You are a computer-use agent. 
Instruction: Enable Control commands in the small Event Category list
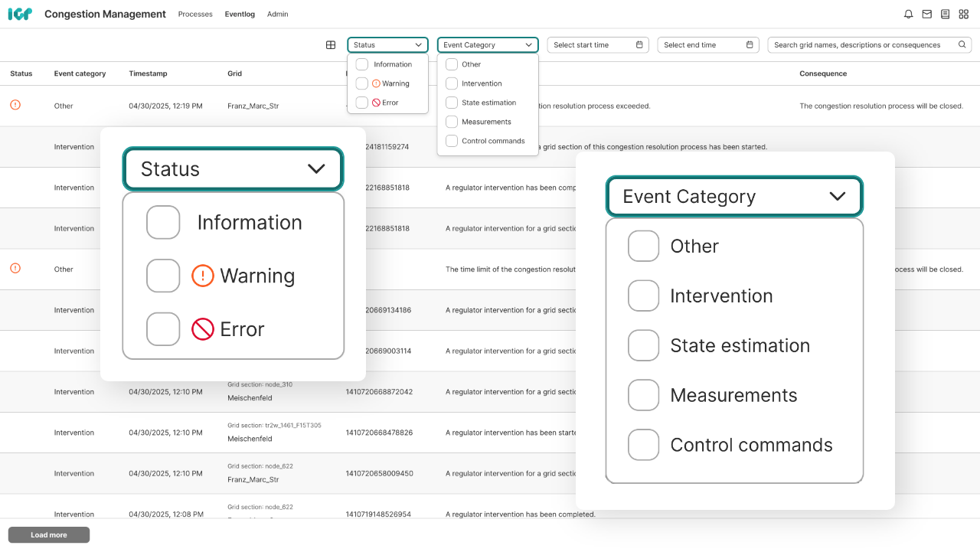[452, 141]
